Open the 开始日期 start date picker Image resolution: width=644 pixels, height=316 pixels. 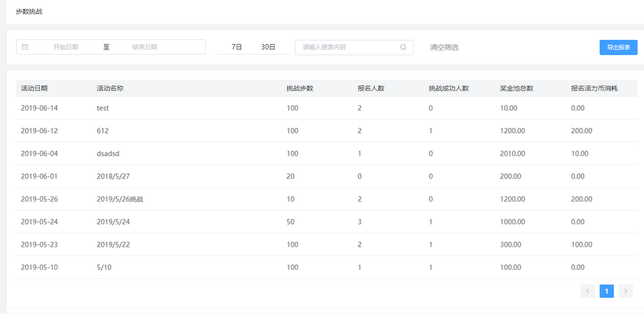click(x=66, y=47)
